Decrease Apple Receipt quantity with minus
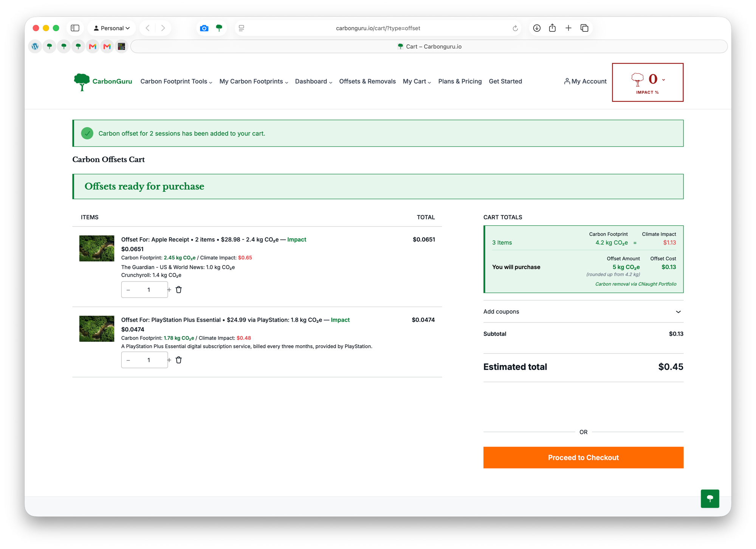This screenshot has height=549, width=756. click(129, 290)
